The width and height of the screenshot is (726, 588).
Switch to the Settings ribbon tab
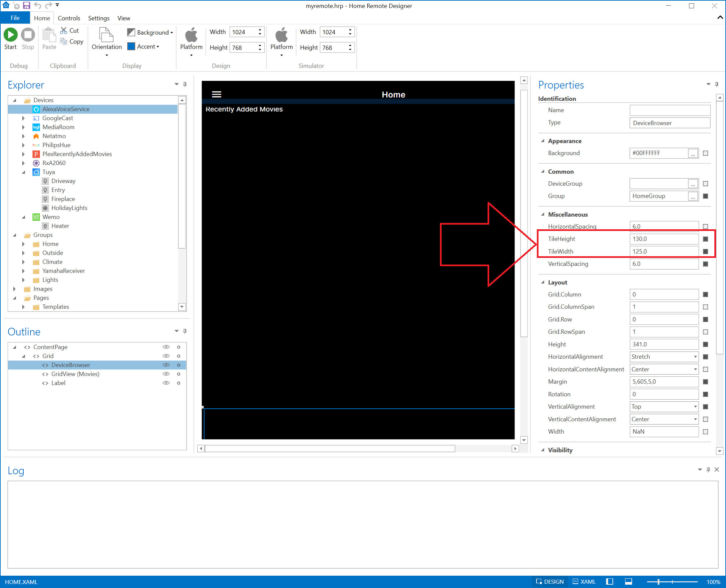pos(99,18)
